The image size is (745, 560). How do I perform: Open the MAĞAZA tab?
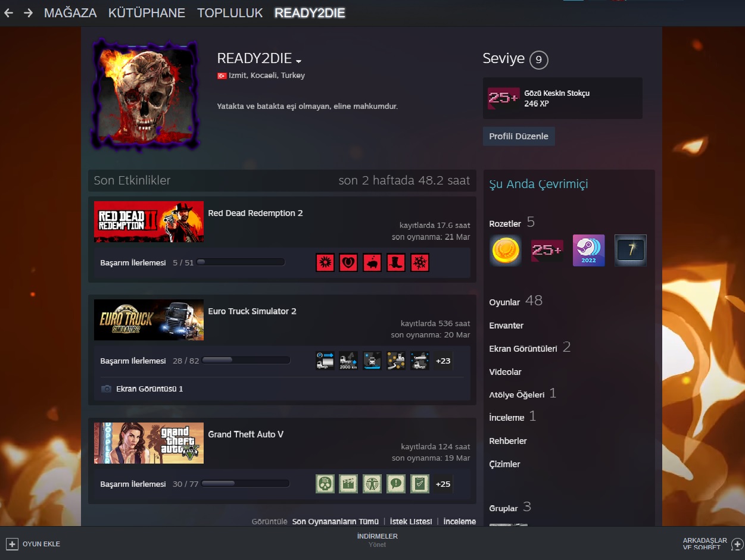[70, 12]
